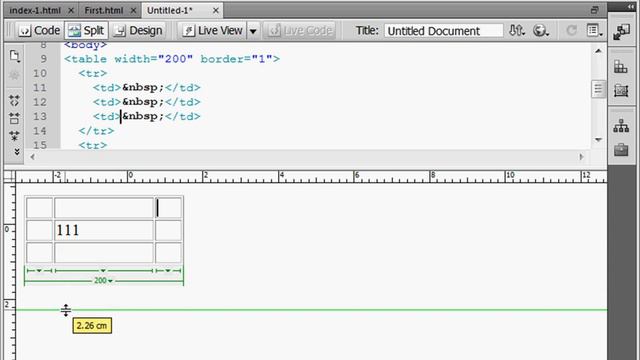Viewport: 640px width, 360px height.
Task: Click the Show Code Navigator icon
Action: (14, 76)
